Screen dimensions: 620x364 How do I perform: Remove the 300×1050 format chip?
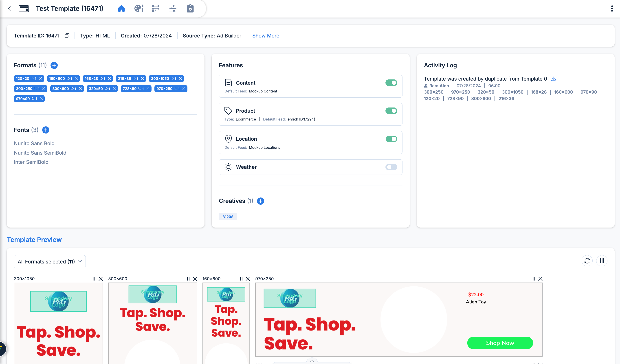click(180, 79)
